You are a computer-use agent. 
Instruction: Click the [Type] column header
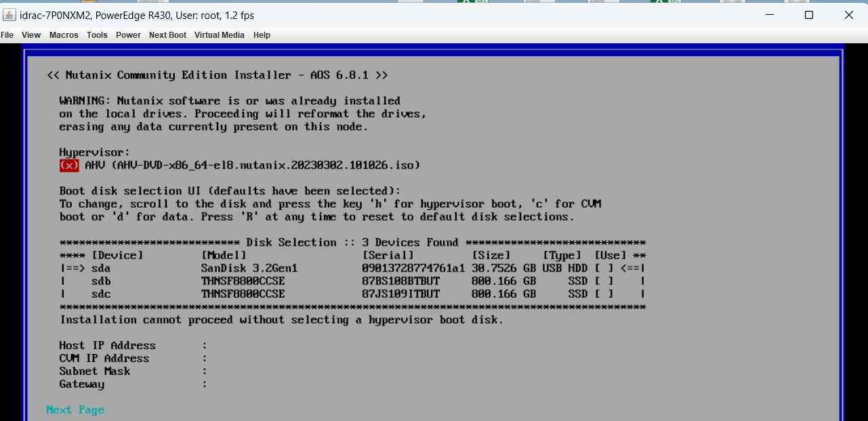pos(562,256)
